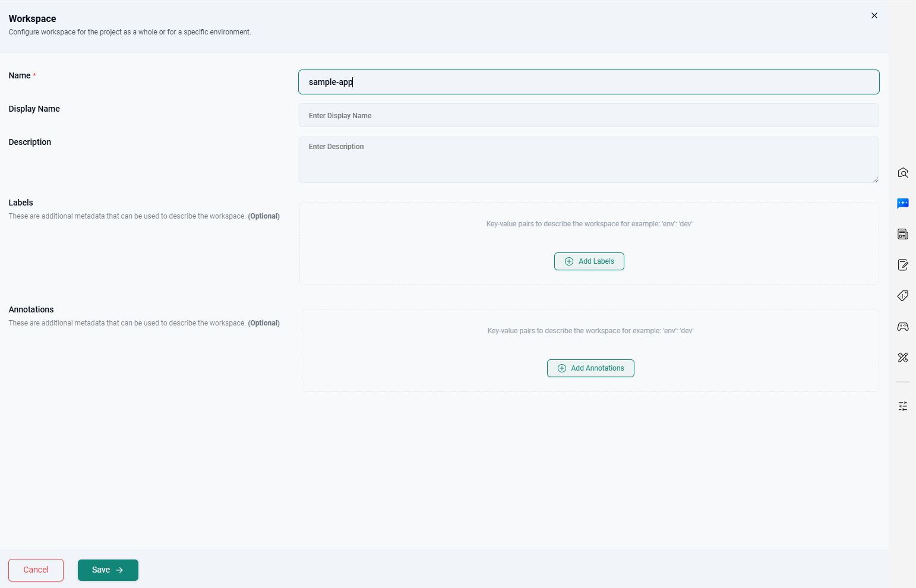Select the tag icon in the right sidebar
Image resolution: width=916 pixels, height=588 pixels.
[903, 295]
